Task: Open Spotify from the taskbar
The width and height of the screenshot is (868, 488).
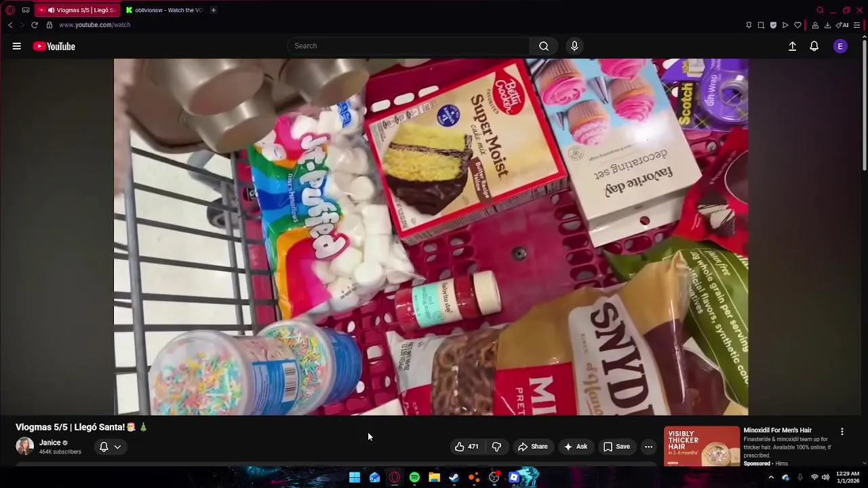Action: (414, 478)
